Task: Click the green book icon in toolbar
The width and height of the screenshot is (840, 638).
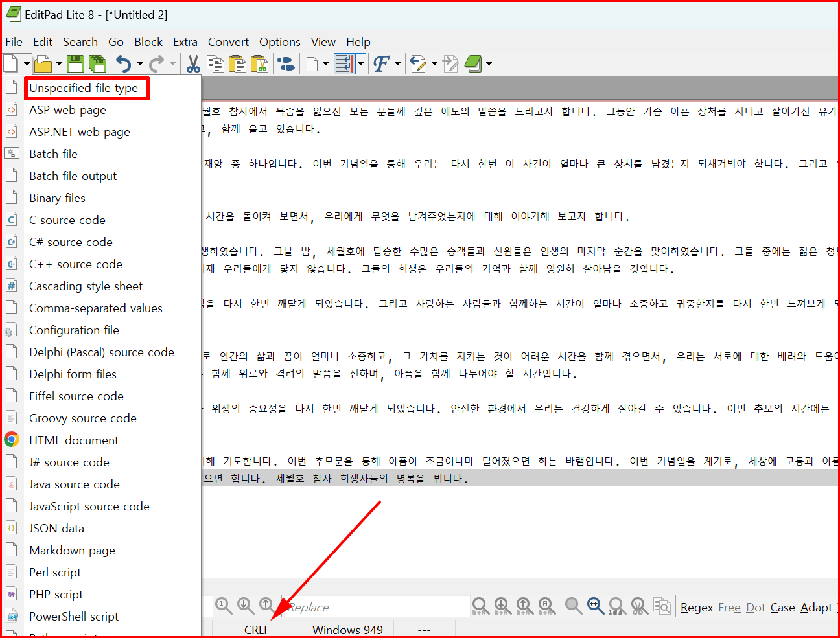Action: [x=473, y=63]
